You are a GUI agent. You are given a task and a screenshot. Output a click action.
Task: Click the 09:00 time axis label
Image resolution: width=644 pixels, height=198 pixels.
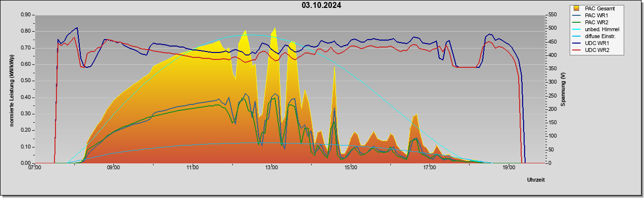click(x=113, y=168)
